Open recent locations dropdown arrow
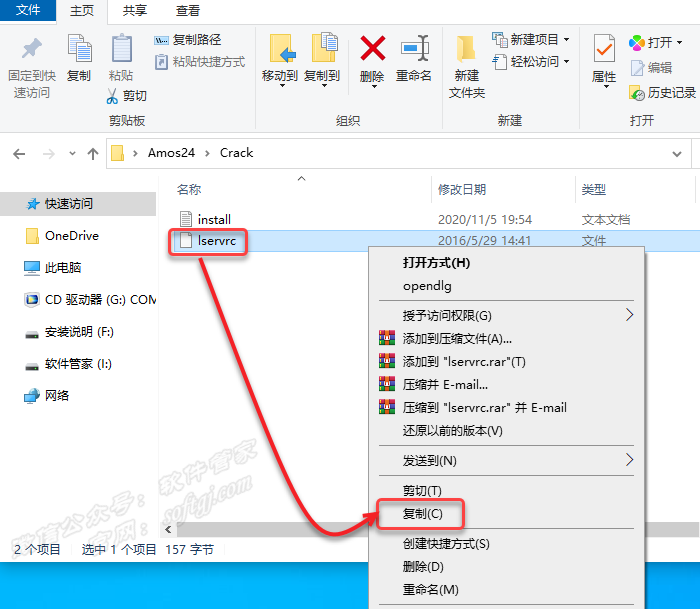The height and width of the screenshot is (609, 700). point(72,154)
